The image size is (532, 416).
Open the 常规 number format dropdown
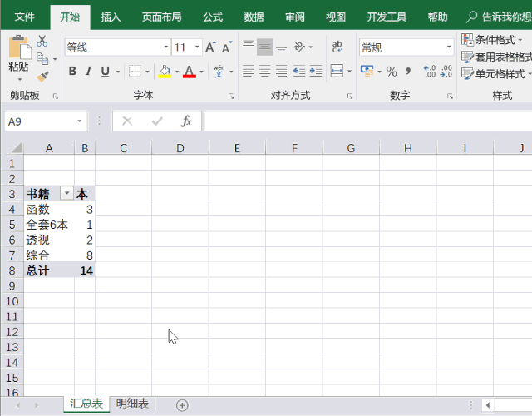coord(449,47)
